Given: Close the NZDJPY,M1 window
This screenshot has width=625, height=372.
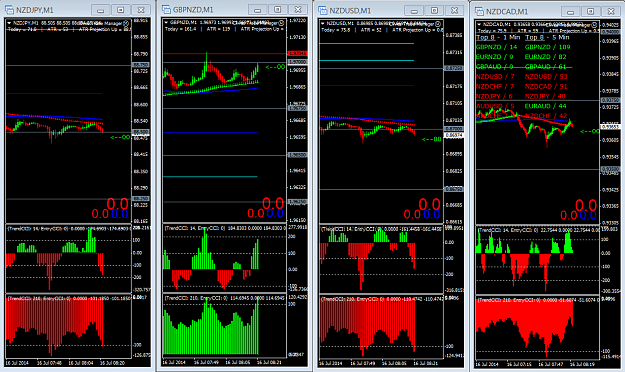Looking at the screenshot, I should click(x=141, y=10).
